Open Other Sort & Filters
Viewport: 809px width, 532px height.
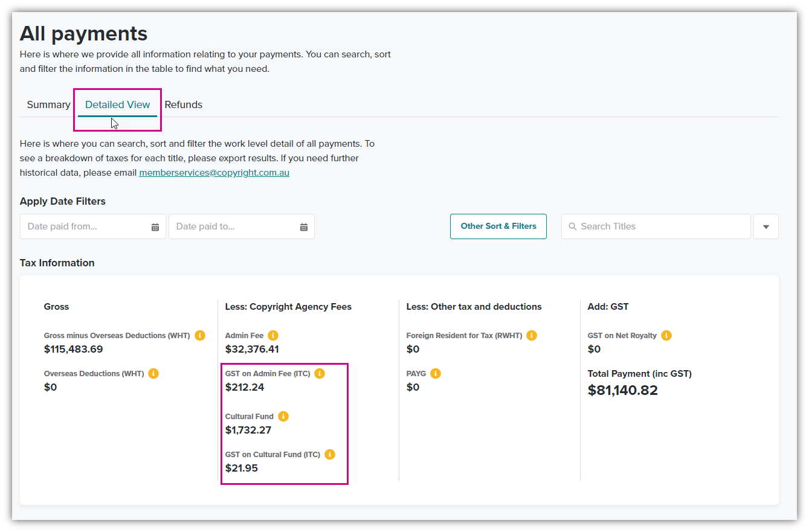tap(498, 226)
